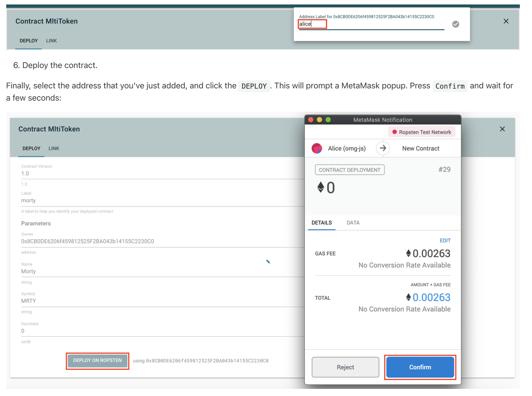Click the New Contract recipient label

(420, 148)
